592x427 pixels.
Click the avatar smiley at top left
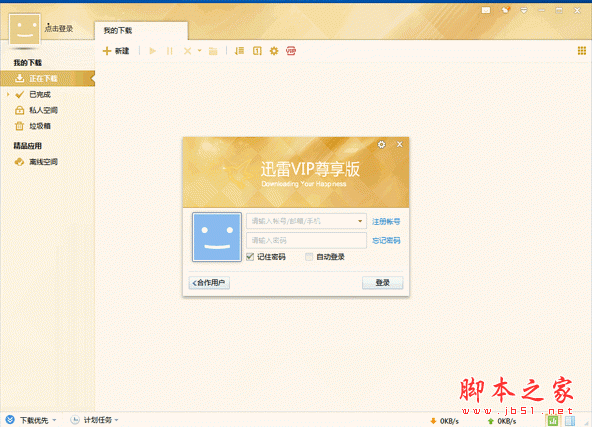tap(25, 29)
